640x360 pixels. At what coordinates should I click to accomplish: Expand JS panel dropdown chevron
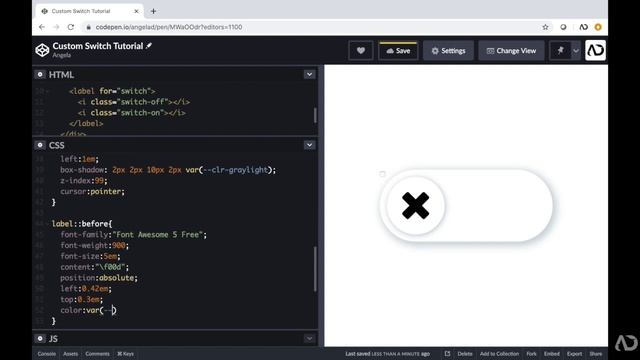click(309, 338)
